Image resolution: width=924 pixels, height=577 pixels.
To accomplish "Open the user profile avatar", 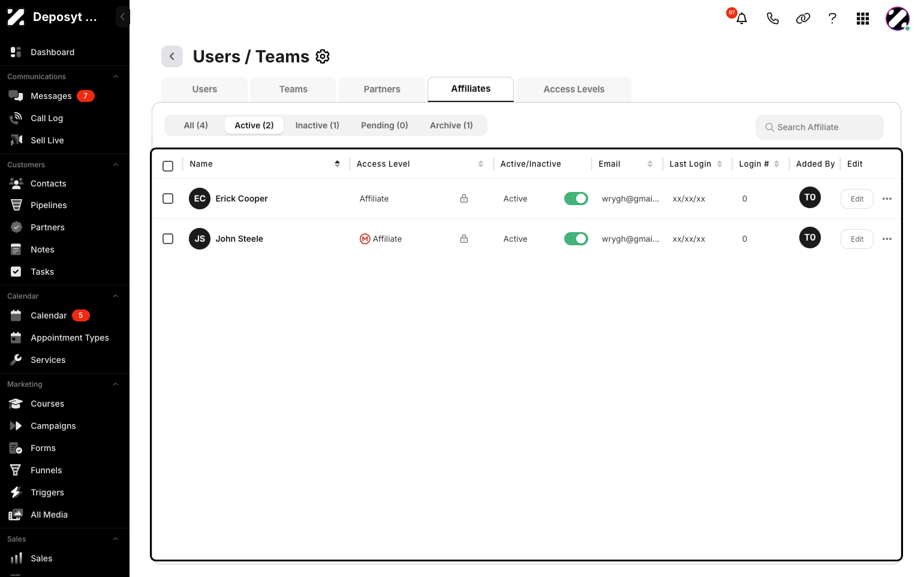I will click(x=898, y=19).
